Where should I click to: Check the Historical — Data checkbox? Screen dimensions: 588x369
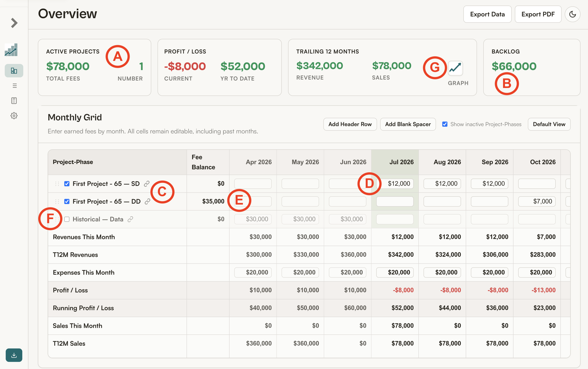point(67,219)
